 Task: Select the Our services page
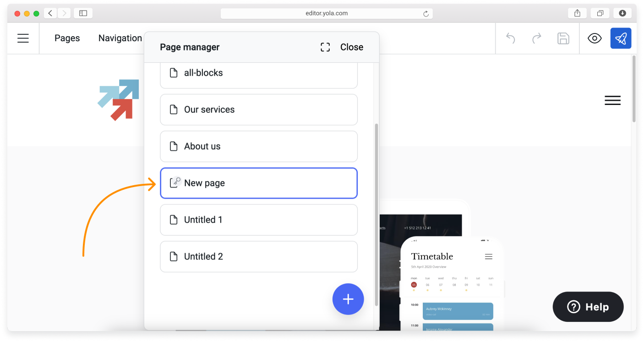(258, 110)
